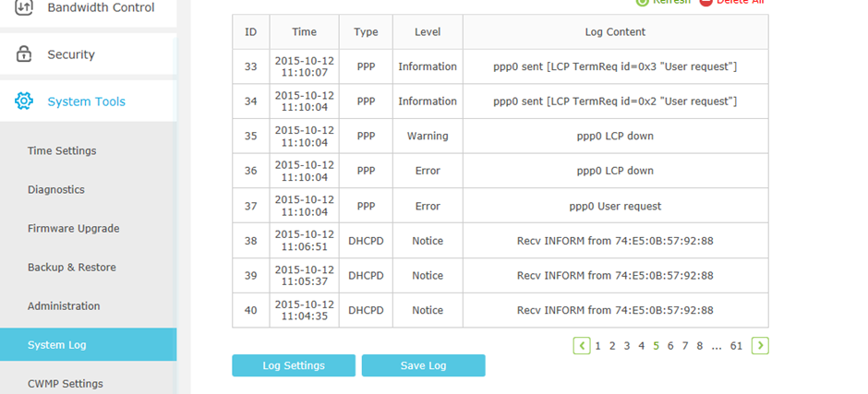Go to the next log page arrow
This screenshot has height=394, width=868.
click(x=760, y=346)
